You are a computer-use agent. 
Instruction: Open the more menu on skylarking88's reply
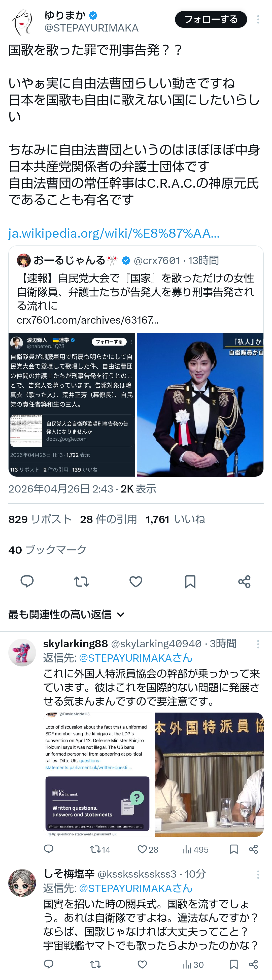258,644
